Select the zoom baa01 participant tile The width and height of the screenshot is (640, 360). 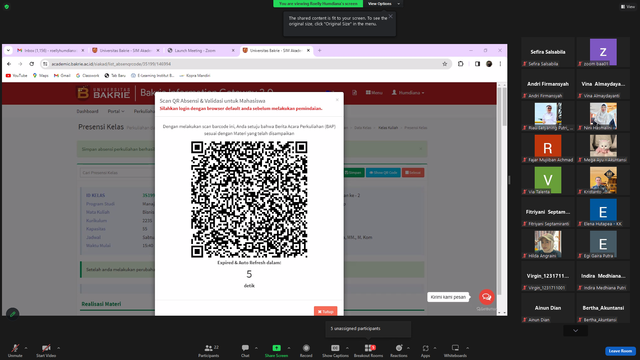(603, 52)
